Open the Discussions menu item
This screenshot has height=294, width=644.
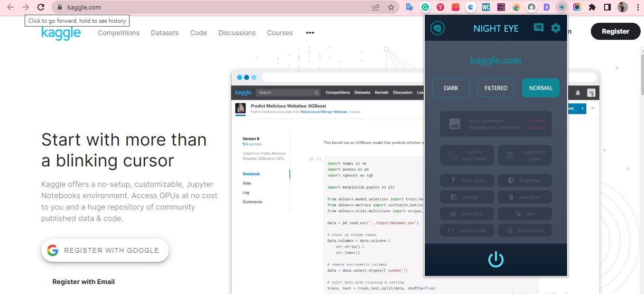(x=237, y=33)
